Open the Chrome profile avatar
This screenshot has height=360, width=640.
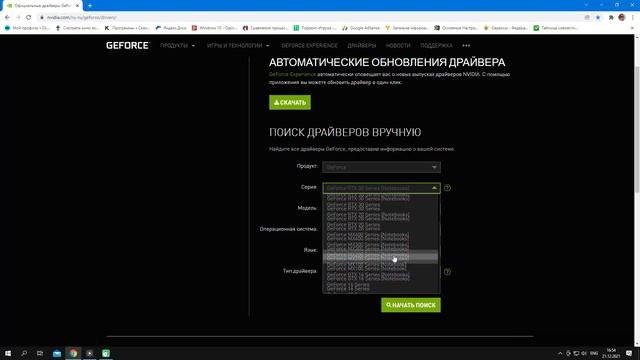coord(622,17)
